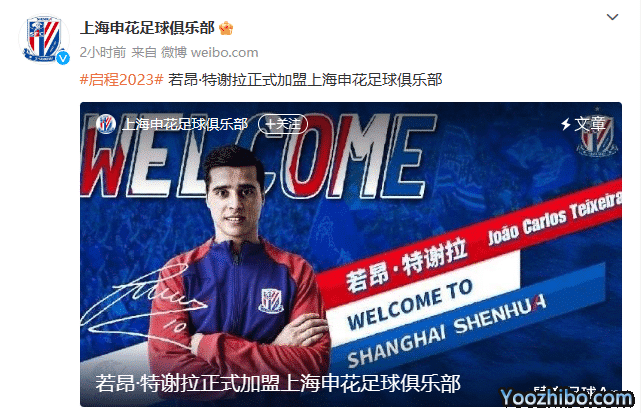Click the blue verified V badge
Image resolution: width=641 pixels, height=413 pixels.
click(63, 58)
